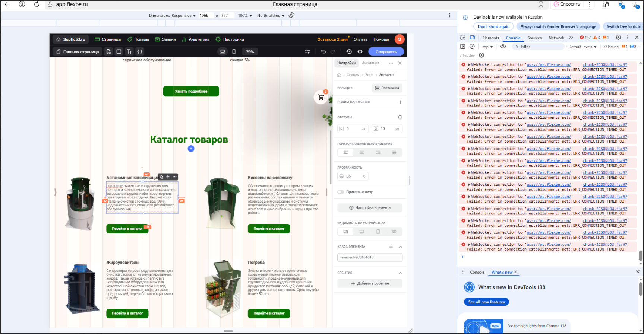Open the typography text tool
This screenshot has height=334, width=644.
coord(129,52)
